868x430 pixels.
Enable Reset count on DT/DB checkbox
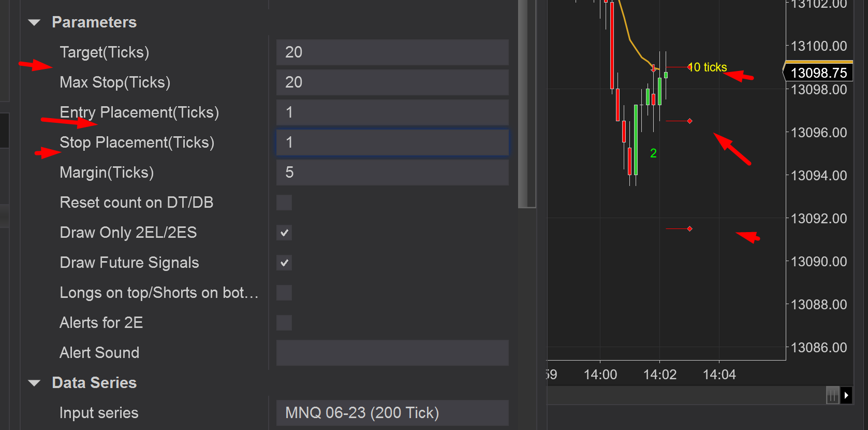[x=284, y=203]
